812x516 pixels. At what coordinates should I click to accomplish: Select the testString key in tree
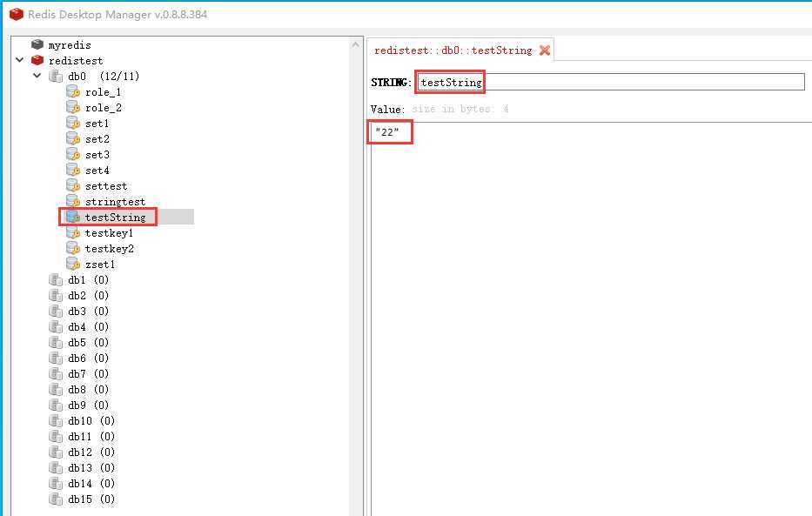click(115, 217)
